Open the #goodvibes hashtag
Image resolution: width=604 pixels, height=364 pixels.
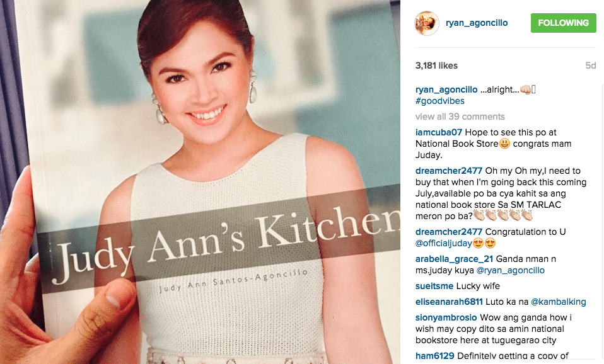pyautogui.click(x=440, y=101)
